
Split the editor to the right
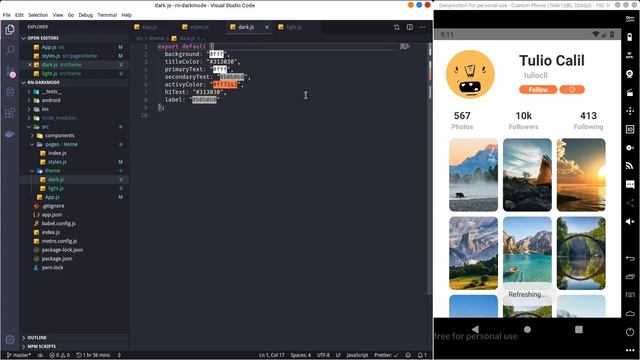click(x=410, y=27)
